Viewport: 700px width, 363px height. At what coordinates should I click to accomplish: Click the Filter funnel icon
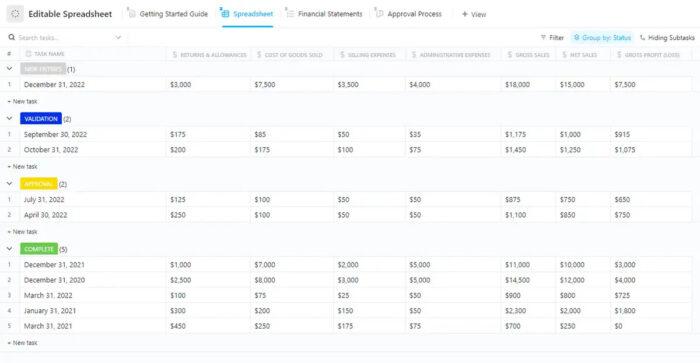[x=543, y=38]
